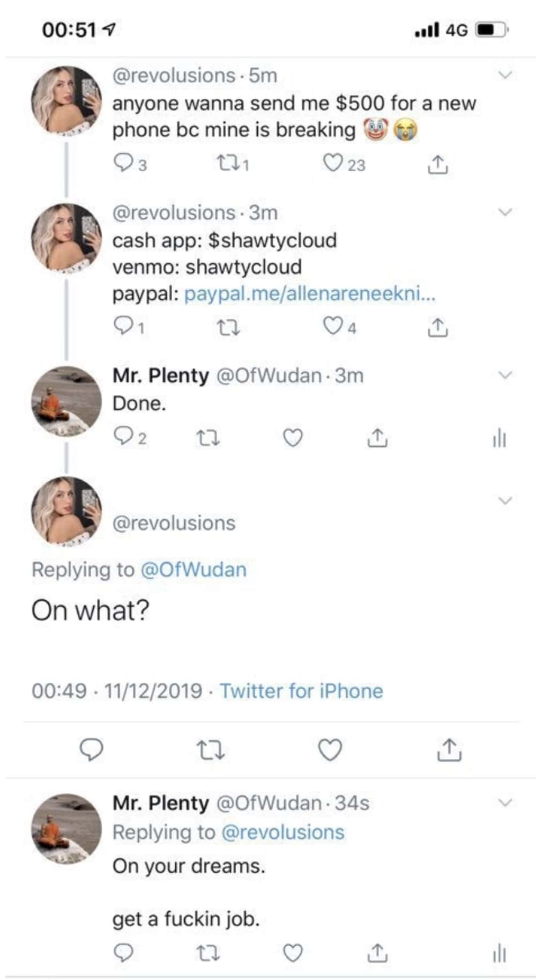The height and width of the screenshot is (980, 536).
Task: Share the "On what?" main tweet
Action: pos(449,750)
